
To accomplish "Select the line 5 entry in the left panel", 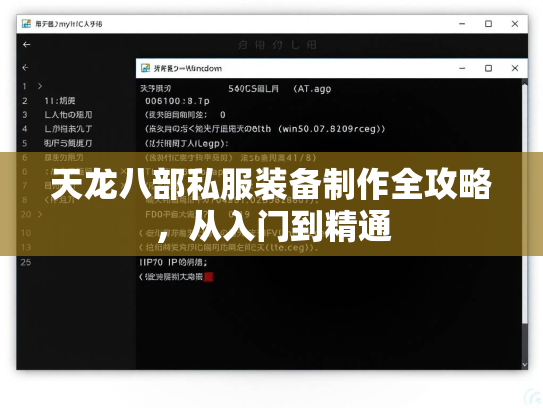I will (x=68, y=143).
